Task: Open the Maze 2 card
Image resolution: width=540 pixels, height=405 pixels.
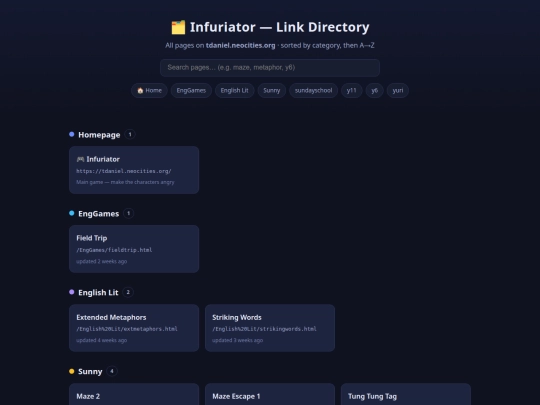Action: point(134,394)
